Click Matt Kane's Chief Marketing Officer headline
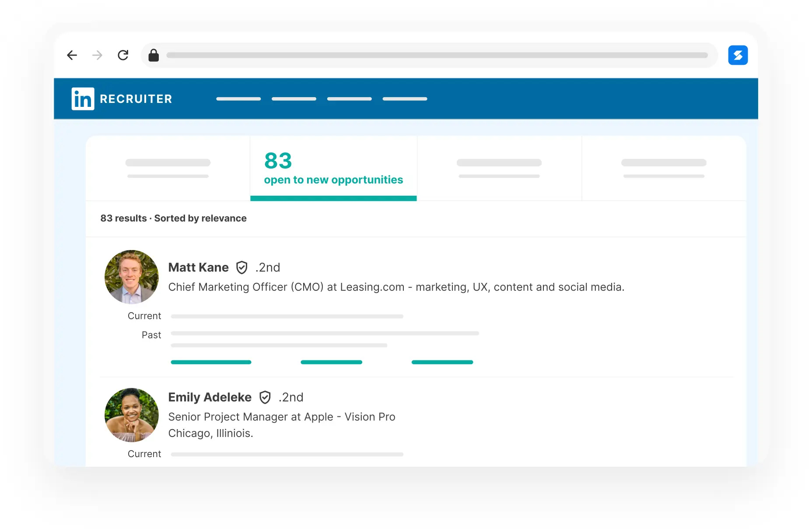 [x=396, y=287]
